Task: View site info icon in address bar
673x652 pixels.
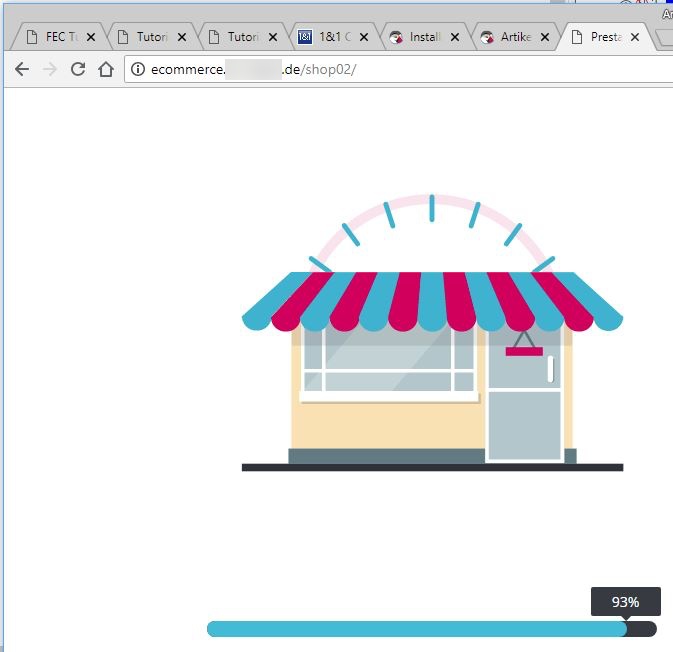Action: 138,69
